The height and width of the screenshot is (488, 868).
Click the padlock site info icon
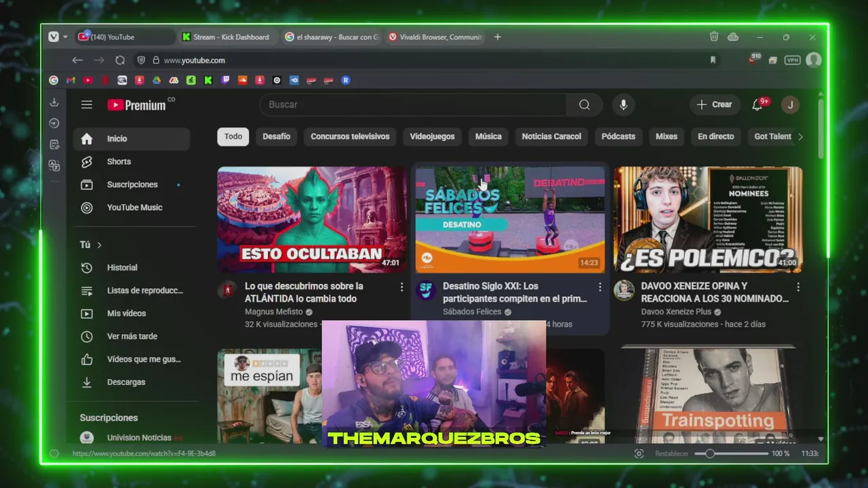click(155, 60)
